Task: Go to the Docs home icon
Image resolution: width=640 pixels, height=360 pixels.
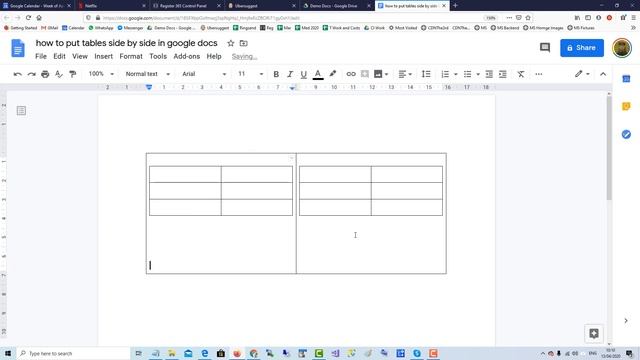Action: 18,48
